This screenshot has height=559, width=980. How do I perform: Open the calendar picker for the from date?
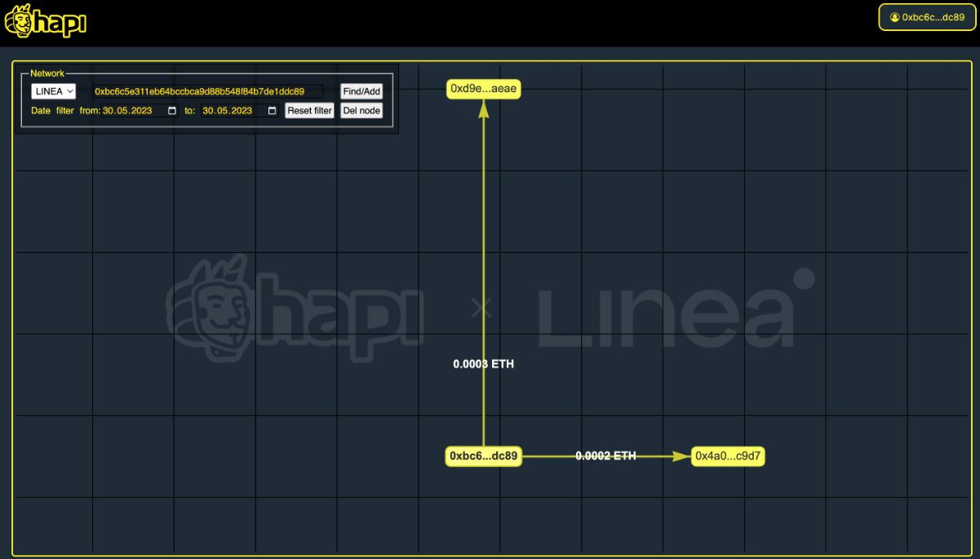(172, 111)
